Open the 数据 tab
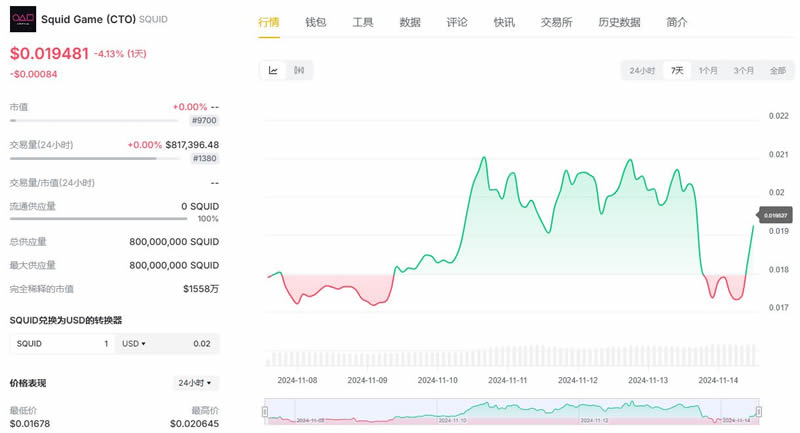The width and height of the screenshot is (800, 433). 410,22
